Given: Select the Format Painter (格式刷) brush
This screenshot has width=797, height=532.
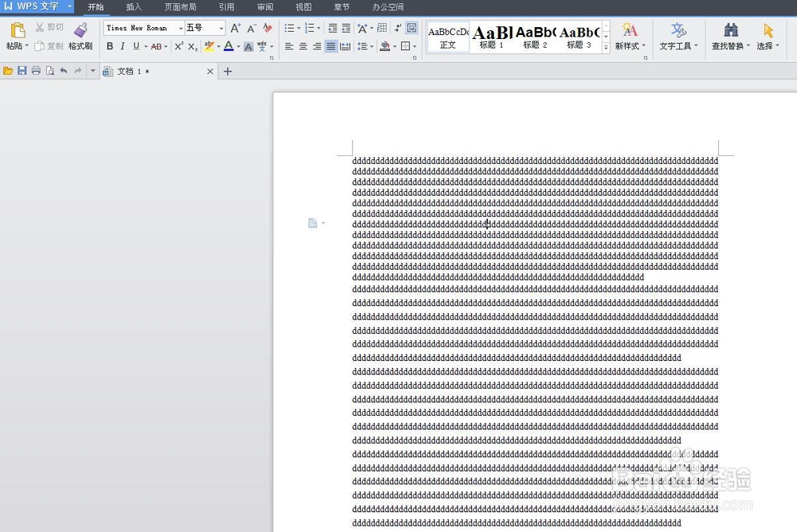Looking at the screenshot, I should (80, 36).
